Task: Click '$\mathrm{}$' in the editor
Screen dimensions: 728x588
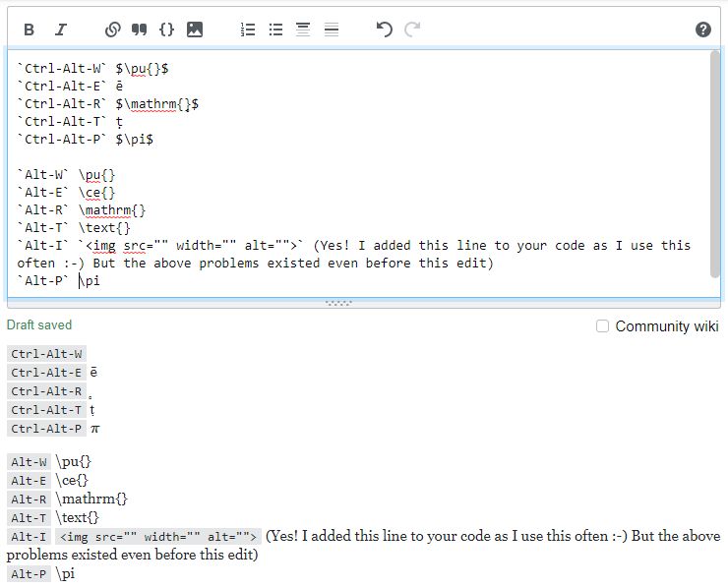Action: (x=157, y=104)
